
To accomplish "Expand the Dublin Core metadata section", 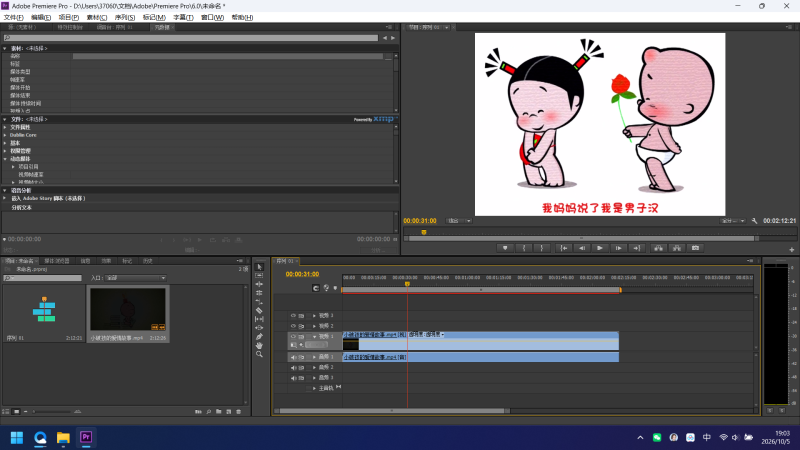I will tap(5, 135).
